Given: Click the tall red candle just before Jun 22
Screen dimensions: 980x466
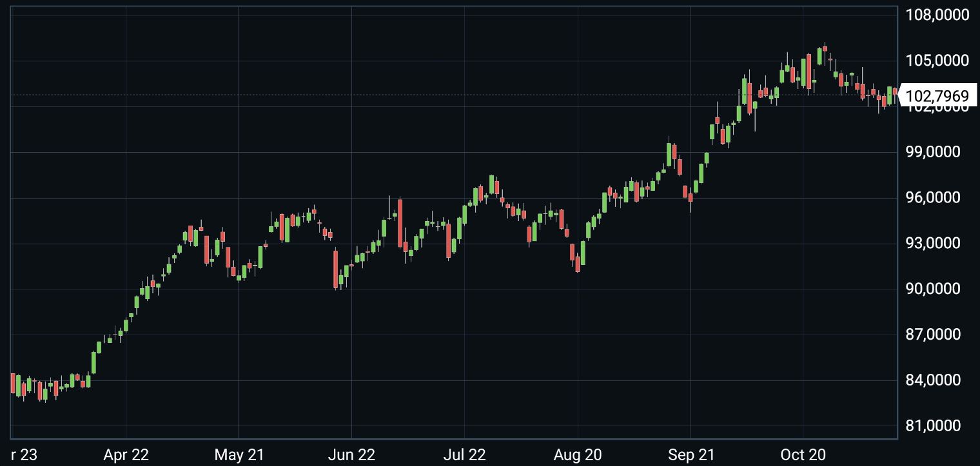Looking at the screenshot, I should pos(336,268).
